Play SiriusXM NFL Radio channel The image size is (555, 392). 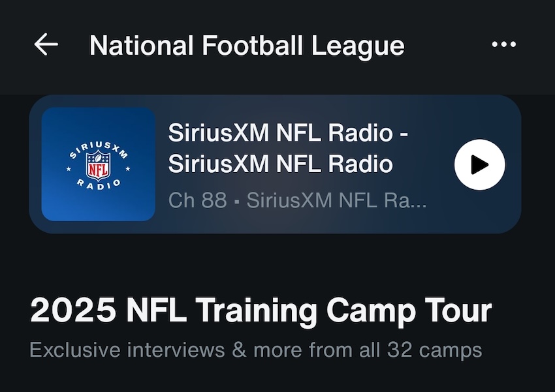479,164
